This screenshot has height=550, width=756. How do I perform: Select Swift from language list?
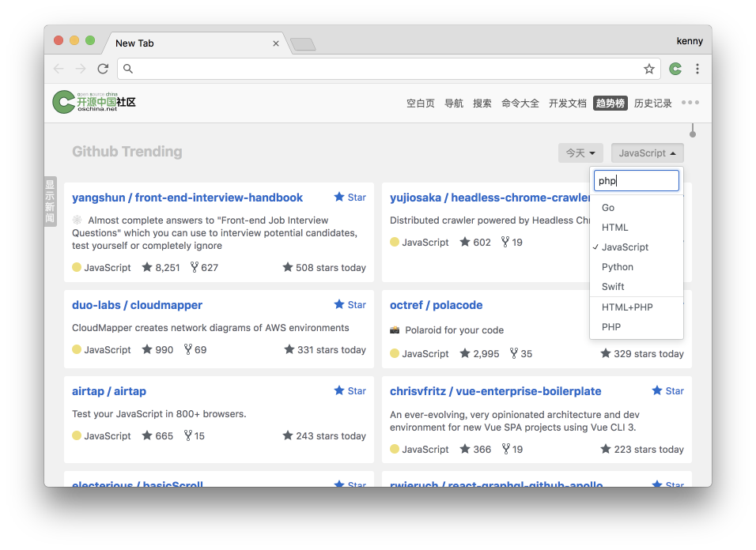637,287
